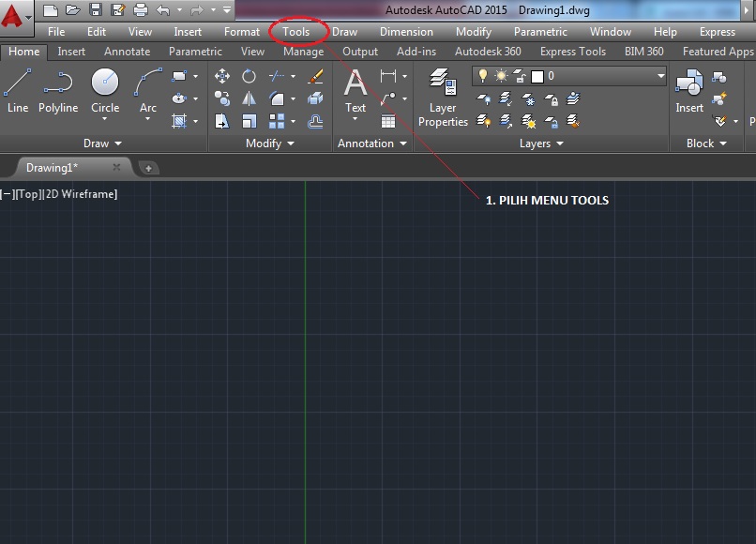Select the Mirror tool icon
This screenshot has width=756, height=544.
(x=249, y=98)
